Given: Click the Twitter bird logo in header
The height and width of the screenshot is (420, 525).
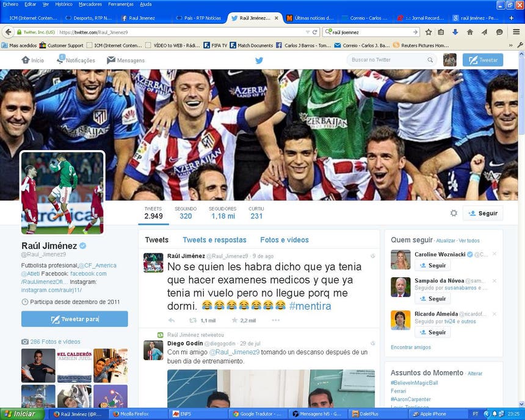Looking at the screenshot, I should coord(259,60).
